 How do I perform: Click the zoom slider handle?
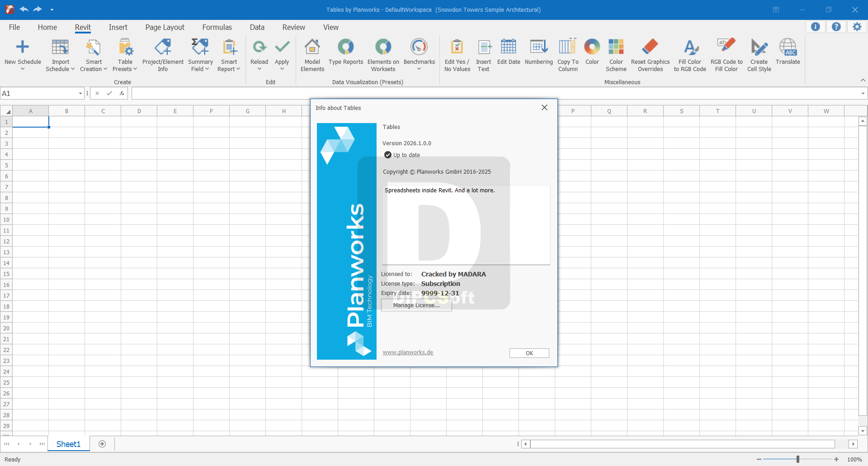pyautogui.click(x=798, y=459)
